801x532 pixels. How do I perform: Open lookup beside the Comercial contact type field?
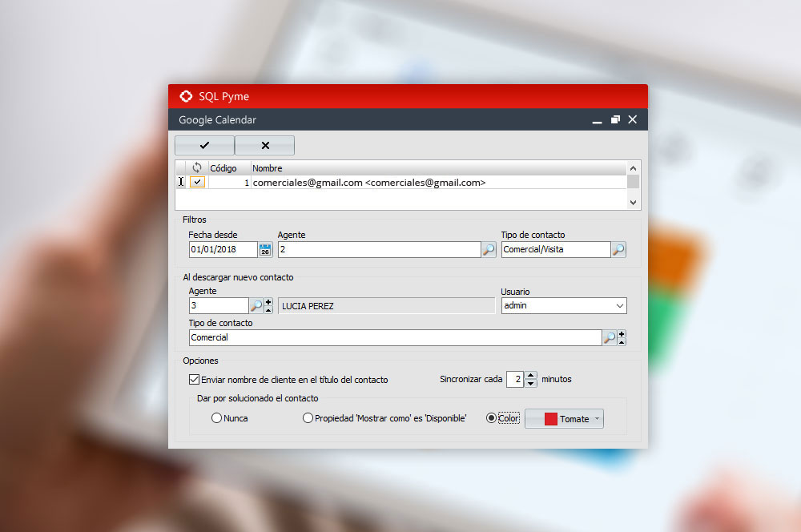610,338
